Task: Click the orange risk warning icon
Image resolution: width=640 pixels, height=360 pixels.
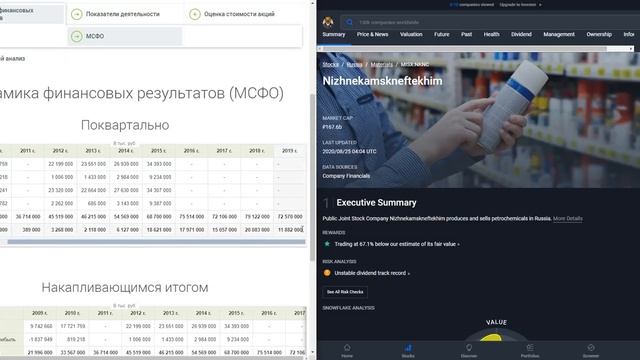Action: (x=327, y=273)
